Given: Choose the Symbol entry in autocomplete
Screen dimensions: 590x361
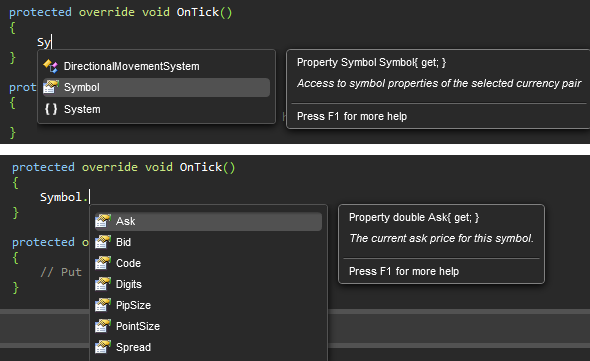Looking at the screenshot, I should 156,87.
